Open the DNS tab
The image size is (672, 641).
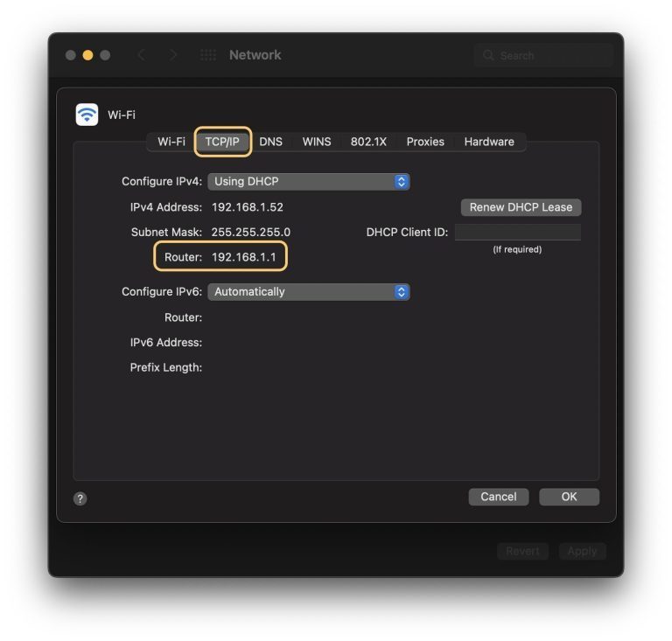pos(271,142)
